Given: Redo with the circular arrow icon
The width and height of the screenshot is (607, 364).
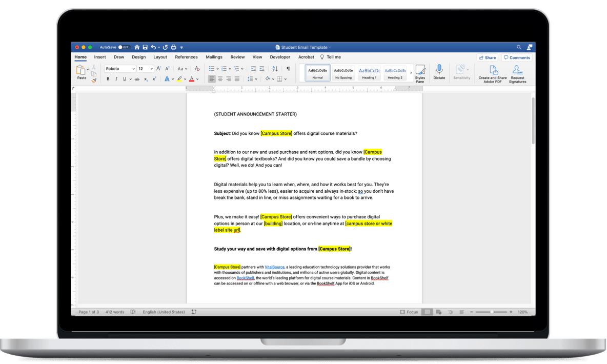Looking at the screenshot, I should [x=165, y=47].
